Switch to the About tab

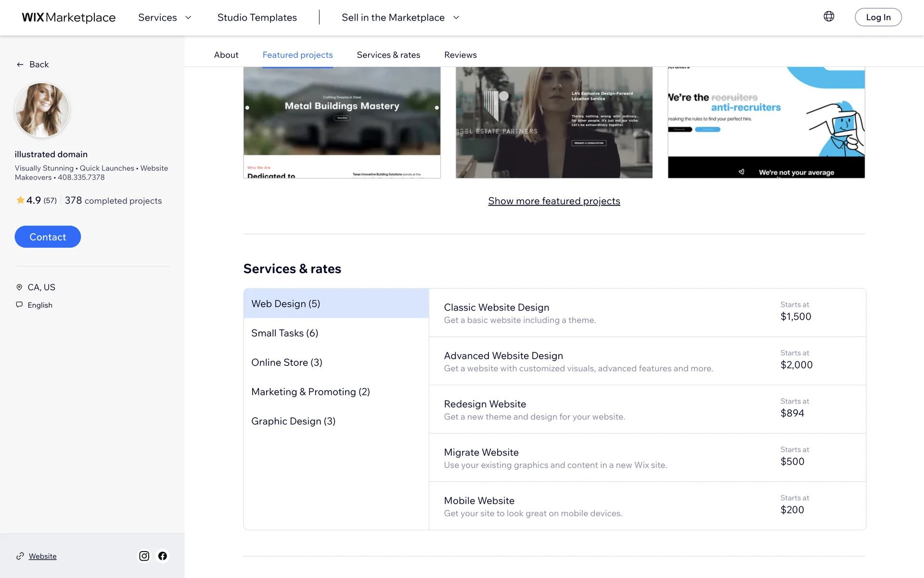(226, 55)
